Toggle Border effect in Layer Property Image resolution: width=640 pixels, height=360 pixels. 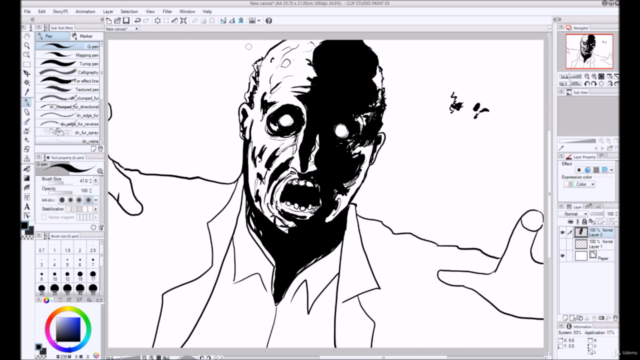click(579, 170)
